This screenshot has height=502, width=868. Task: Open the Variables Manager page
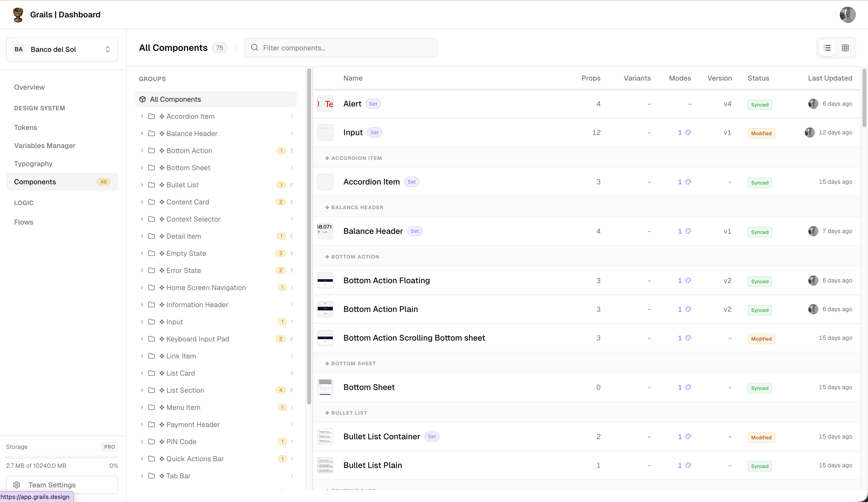point(45,146)
